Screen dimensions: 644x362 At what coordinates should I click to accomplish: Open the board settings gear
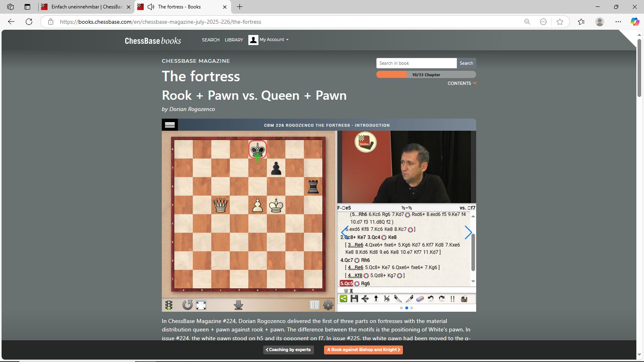(x=328, y=305)
